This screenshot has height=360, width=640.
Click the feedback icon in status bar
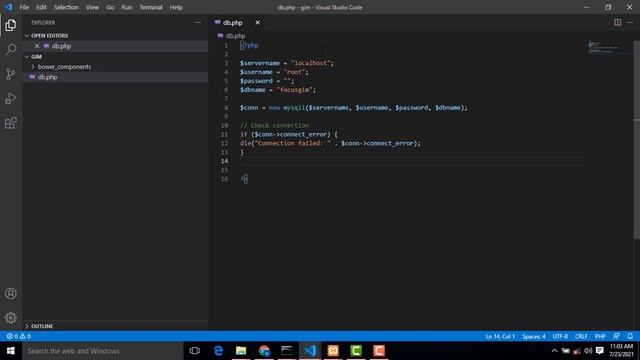tap(616, 336)
